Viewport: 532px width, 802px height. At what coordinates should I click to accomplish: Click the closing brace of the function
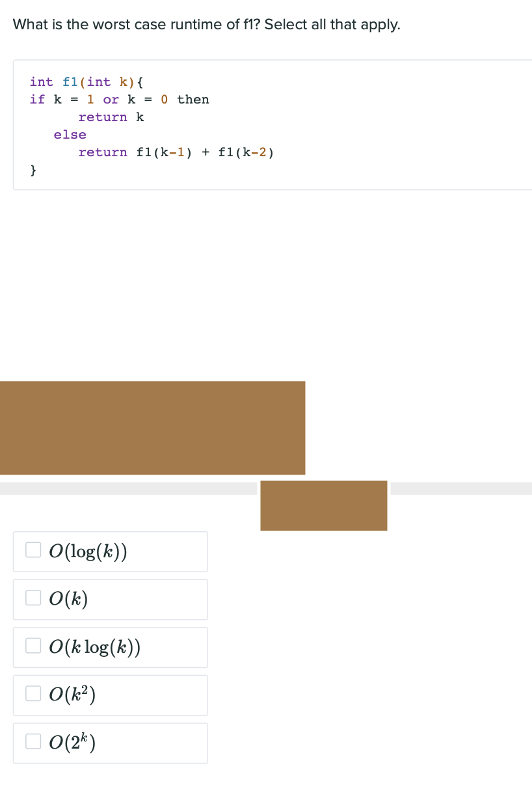coord(34,170)
